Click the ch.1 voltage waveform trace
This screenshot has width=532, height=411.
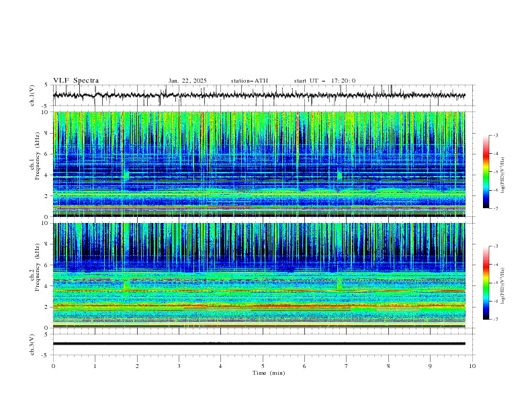point(259,95)
